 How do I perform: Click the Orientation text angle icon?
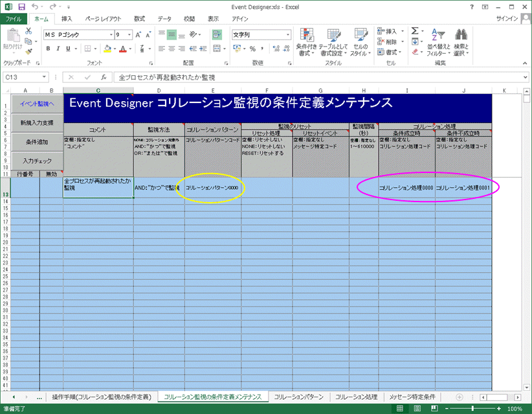(193, 34)
